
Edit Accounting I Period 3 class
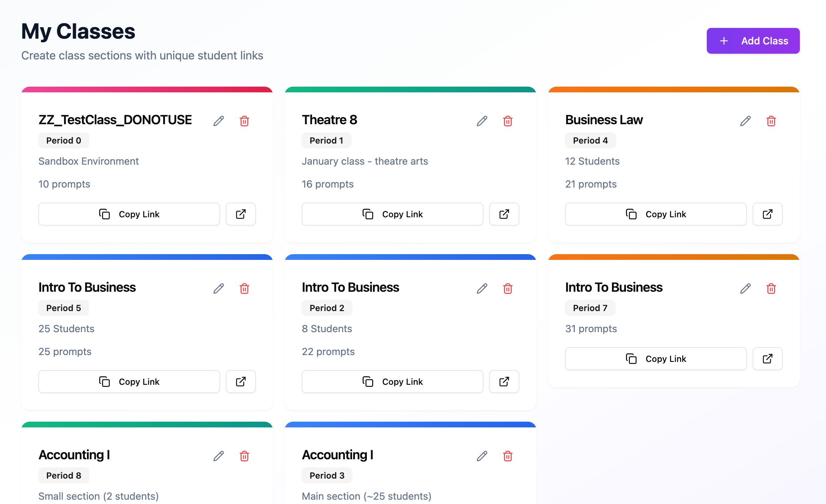click(482, 456)
